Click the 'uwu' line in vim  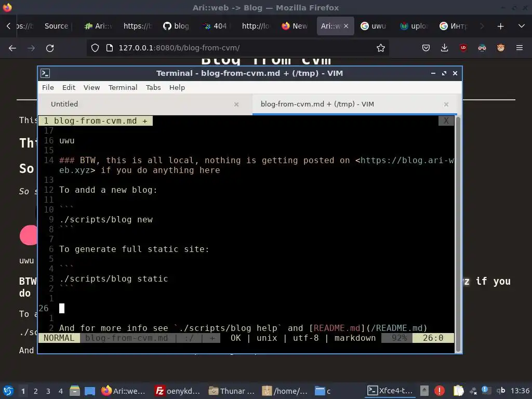pos(67,140)
